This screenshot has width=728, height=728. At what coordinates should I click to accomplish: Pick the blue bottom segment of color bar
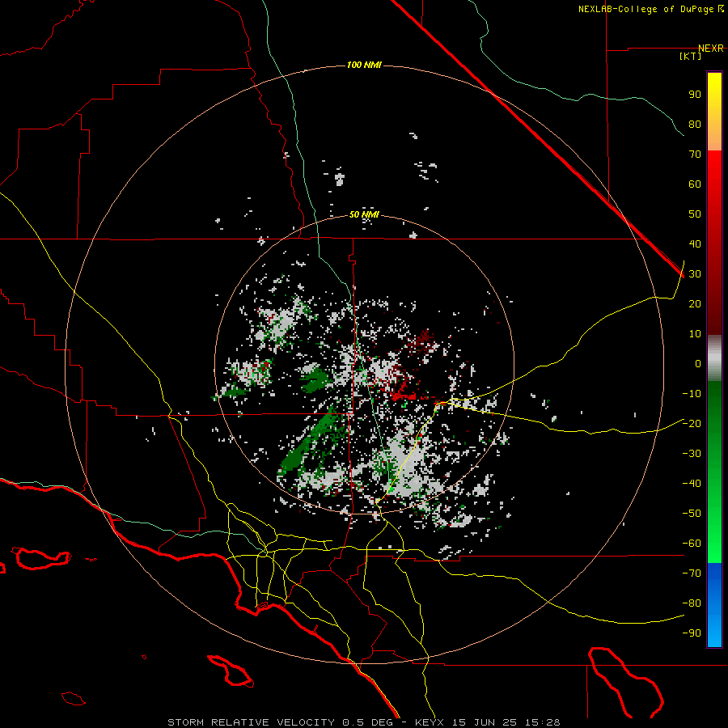point(714,605)
